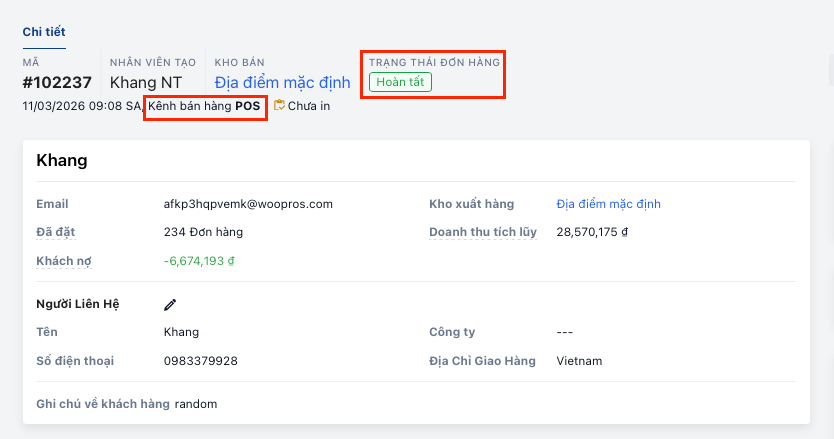The image size is (834, 439).
Task: Click the delivery address value Vietnam
Action: point(579,361)
